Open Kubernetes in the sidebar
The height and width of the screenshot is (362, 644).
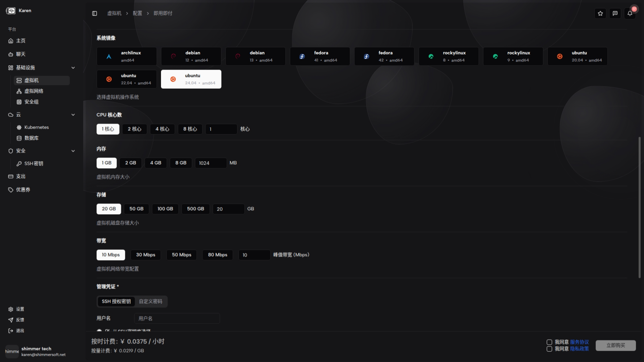36,127
